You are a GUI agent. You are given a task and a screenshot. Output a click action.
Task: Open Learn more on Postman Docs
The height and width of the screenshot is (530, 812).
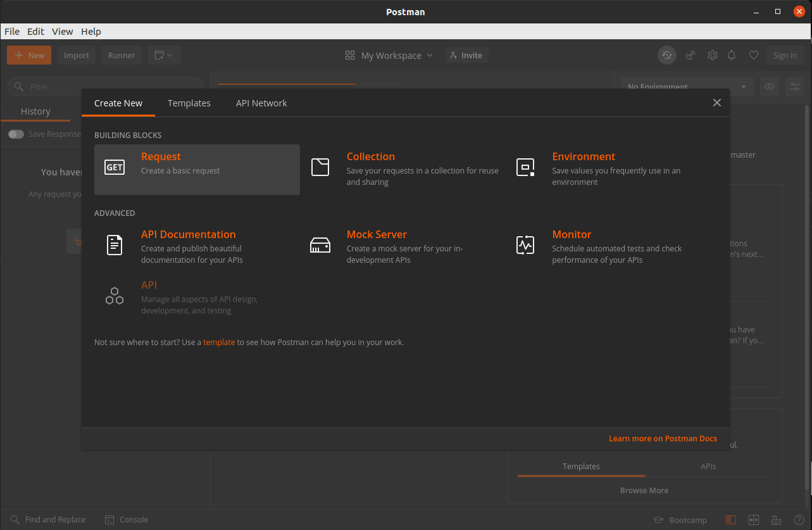pos(663,438)
